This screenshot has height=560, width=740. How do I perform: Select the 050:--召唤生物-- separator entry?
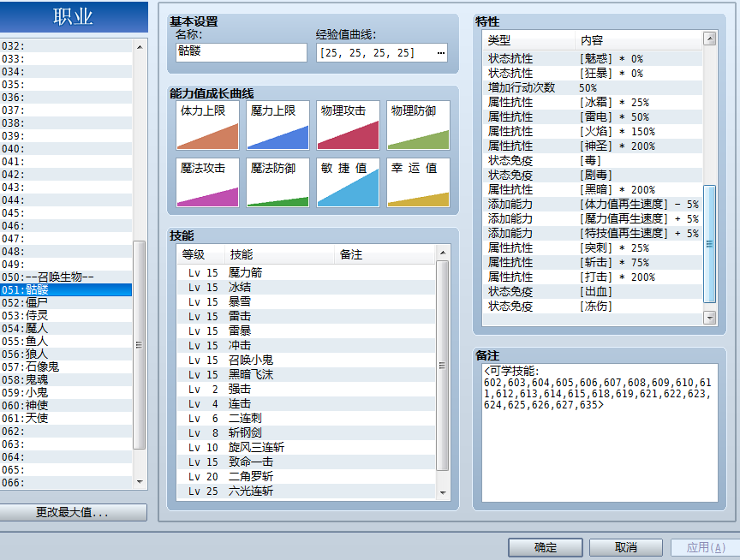coord(66,277)
